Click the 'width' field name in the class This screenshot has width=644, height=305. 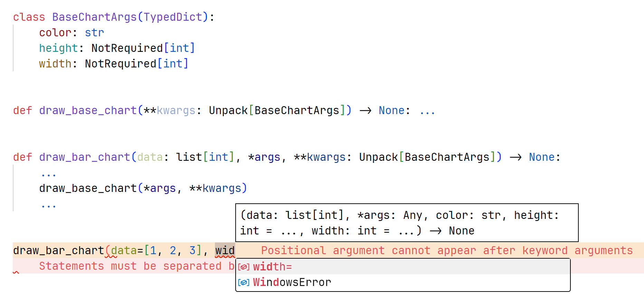(55, 64)
